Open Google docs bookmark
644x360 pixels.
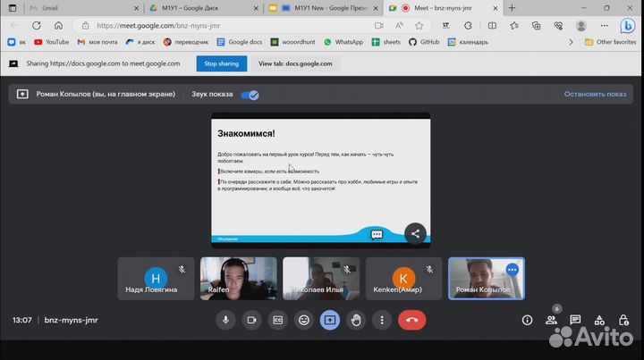click(x=240, y=42)
